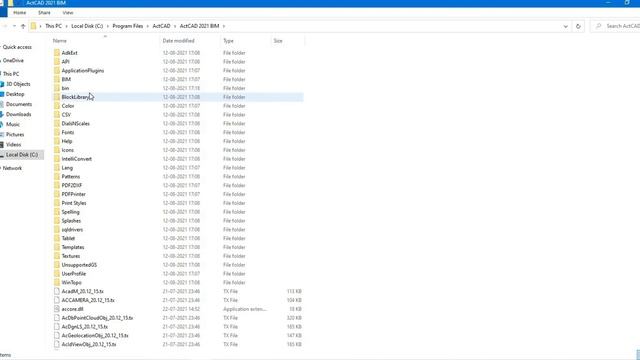This screenshot has width=640, height=360.
Task: Open the Recent locations dropdown arrow
Action: (x=14, y=26)
